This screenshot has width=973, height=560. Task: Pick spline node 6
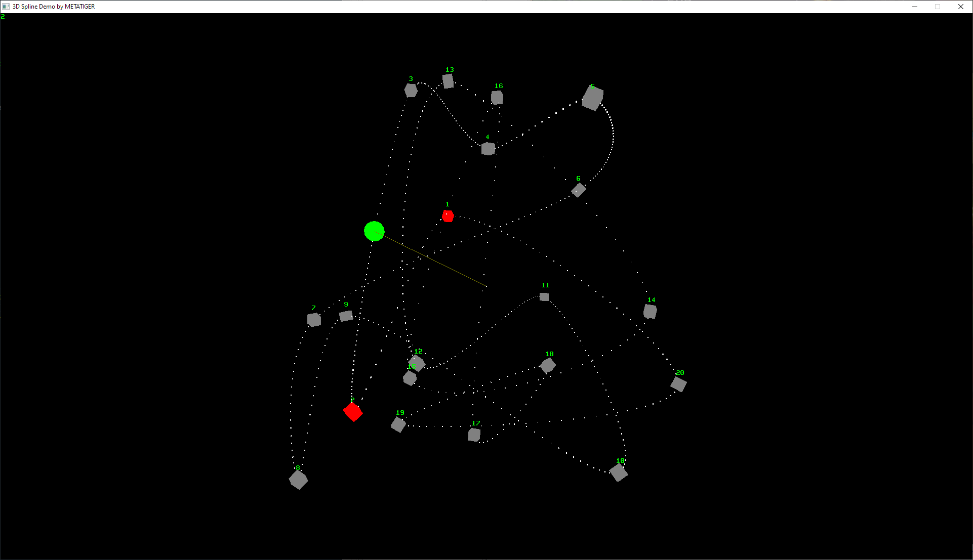(579, 190)
